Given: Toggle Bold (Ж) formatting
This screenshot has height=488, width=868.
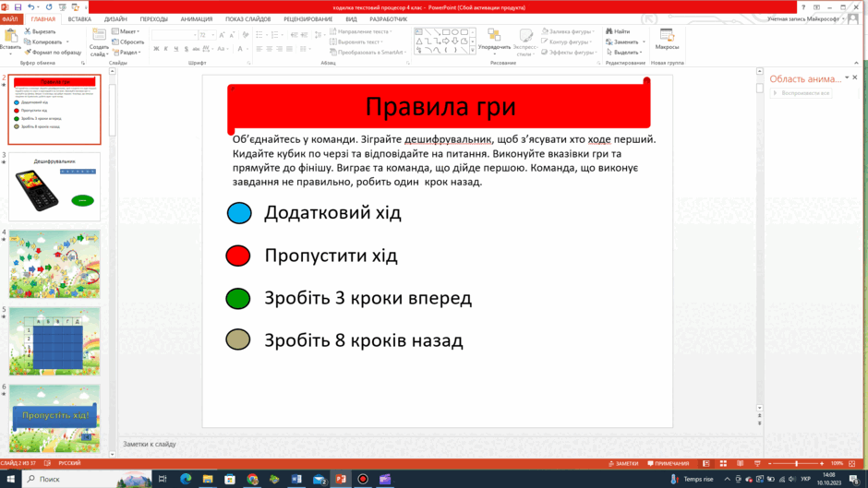Looking at the screenshot, I should (x=156, y=49).
